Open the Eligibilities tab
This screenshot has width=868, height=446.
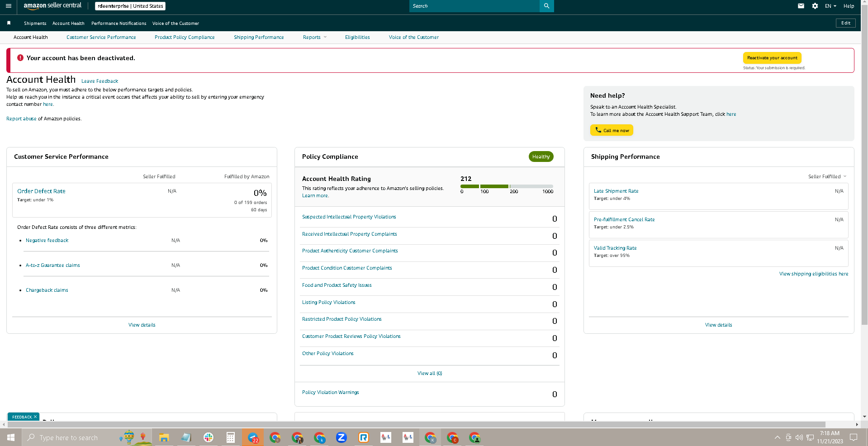click(357, 37)
